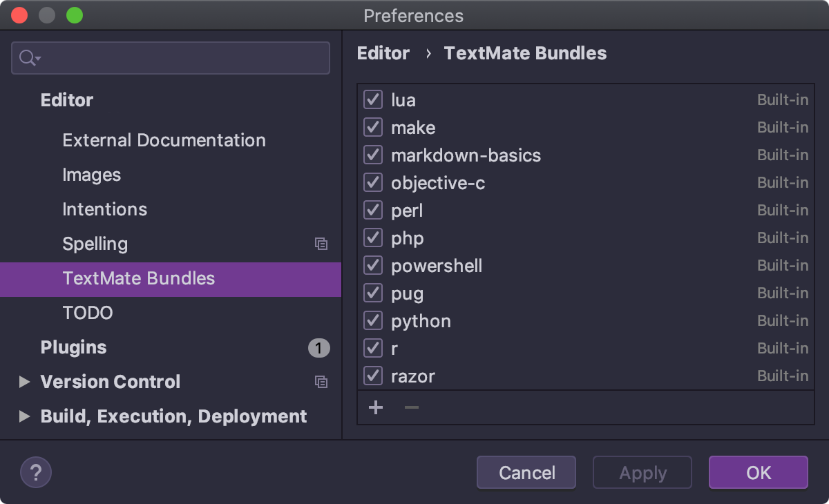829x504 pixels.
Task: Open the TODO settings page
Action: click(x=87, y=313)
